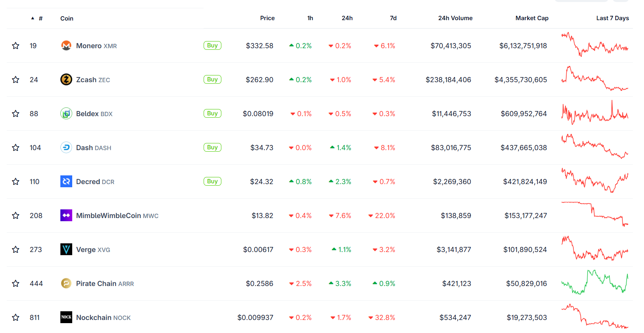Screen dimensions: 644x333
Task: Open the Pirate Chain ARRR link
Action: [x=105, y=284]
